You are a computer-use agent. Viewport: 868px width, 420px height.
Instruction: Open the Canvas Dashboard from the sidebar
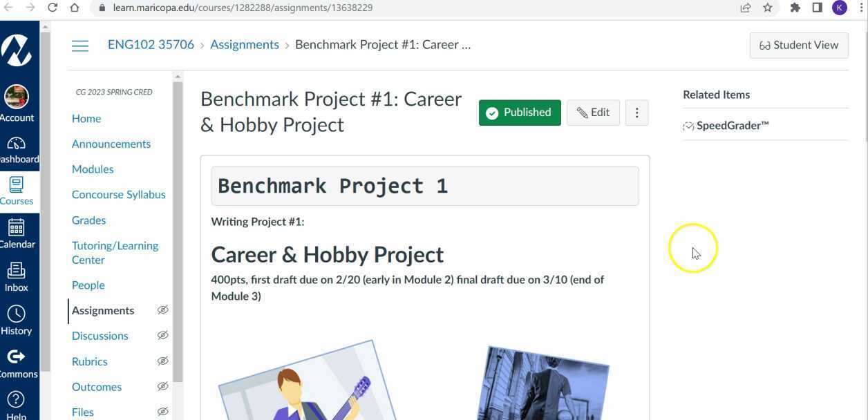click(19, 148)
